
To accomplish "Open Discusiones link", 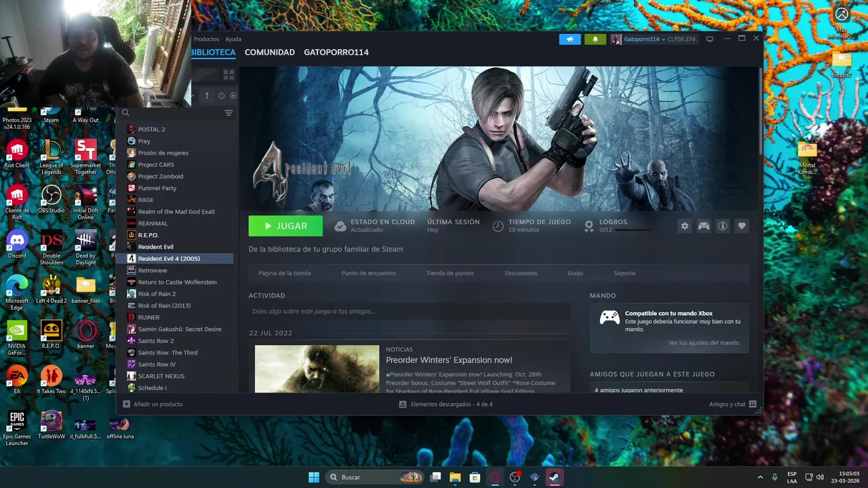I will (x=521, y=273).
